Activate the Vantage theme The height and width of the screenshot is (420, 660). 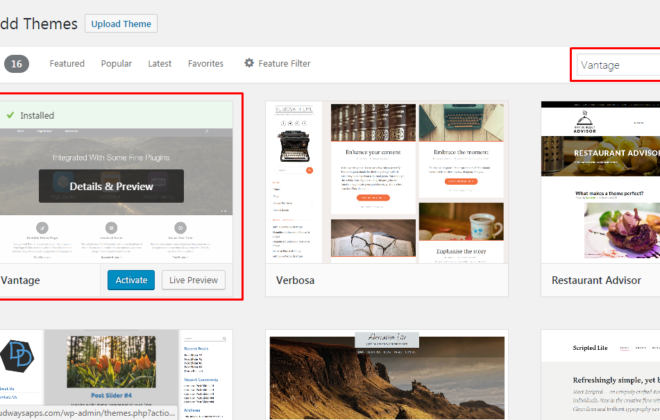coord(131,280)
